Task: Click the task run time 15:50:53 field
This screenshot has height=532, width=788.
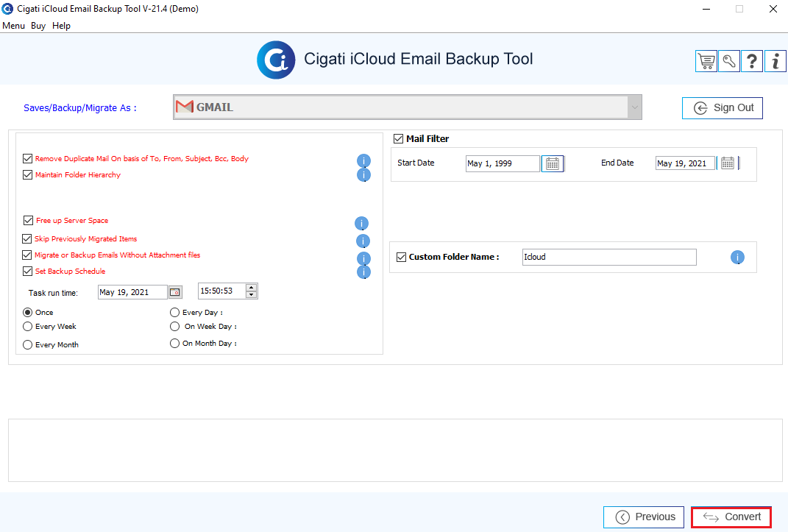Action: tap(221, 291)
